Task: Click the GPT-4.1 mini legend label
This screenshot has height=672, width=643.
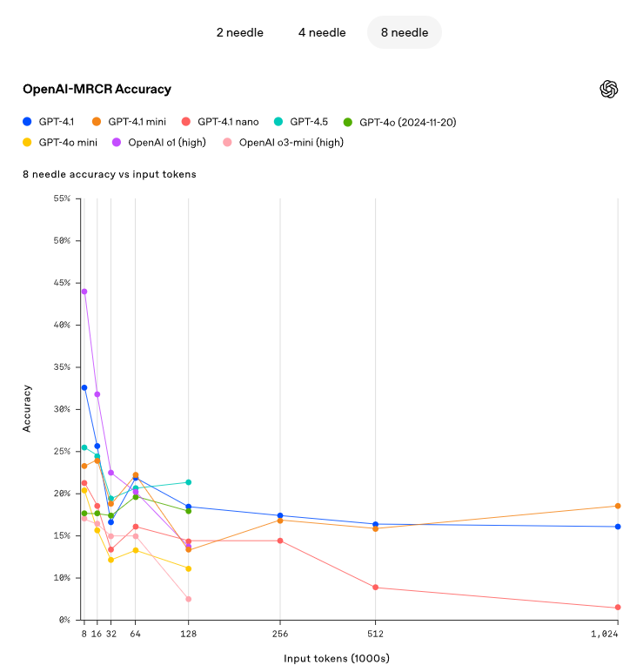Action: (x=137, y=122)
